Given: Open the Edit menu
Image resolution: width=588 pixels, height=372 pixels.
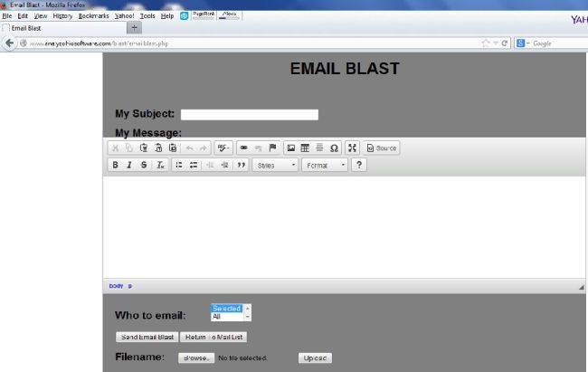Looking at the screenshot, I should tap(23, 15).
